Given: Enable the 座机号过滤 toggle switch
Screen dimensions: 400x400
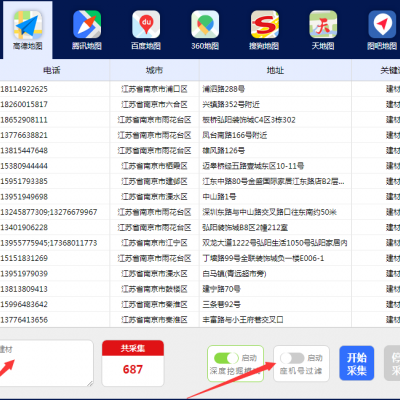Looking at the screenshot, I should (292, 358).
